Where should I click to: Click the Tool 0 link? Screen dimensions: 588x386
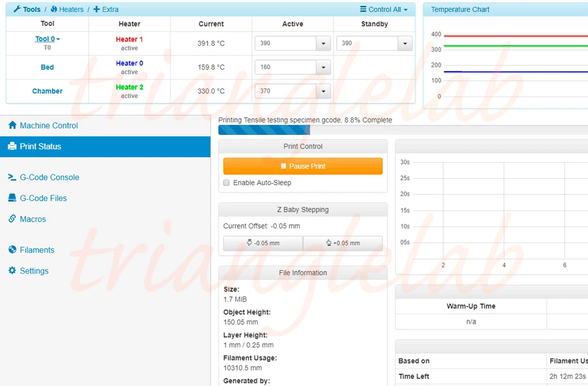(45, 39)
